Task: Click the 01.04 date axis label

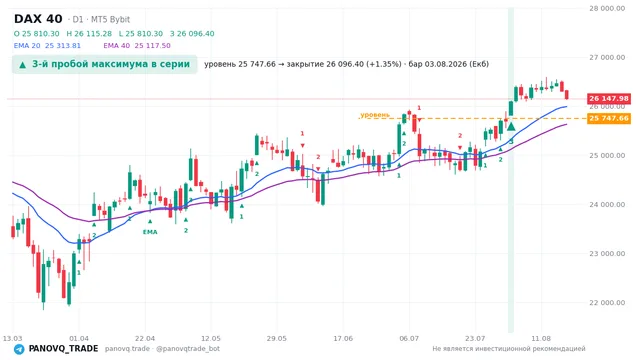Action: point(79,338)
